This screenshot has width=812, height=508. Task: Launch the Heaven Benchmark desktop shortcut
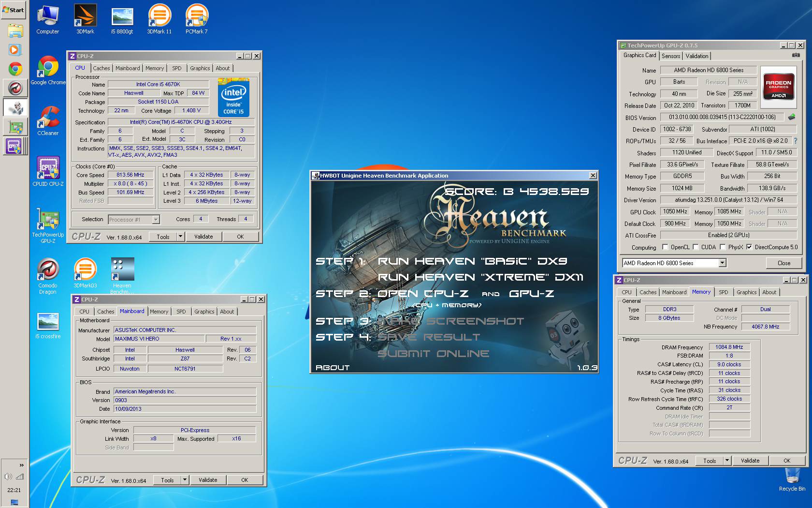[x=122, y=276]
